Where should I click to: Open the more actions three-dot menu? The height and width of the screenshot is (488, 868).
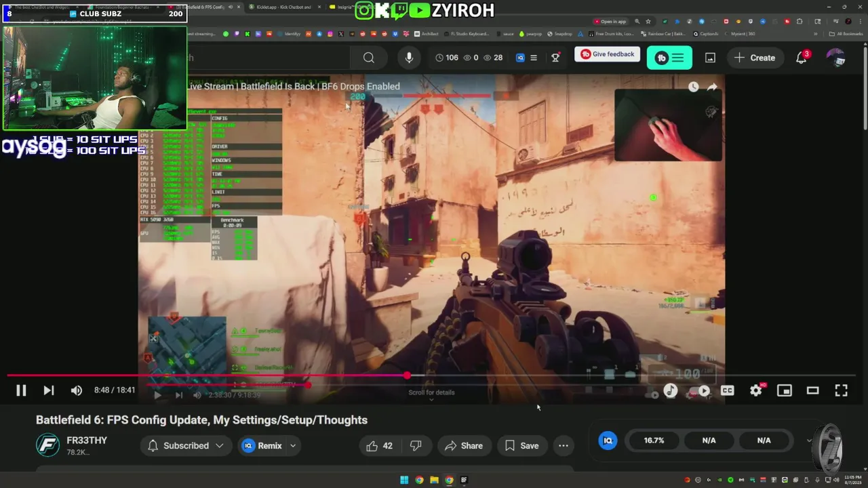click(563, 446)
